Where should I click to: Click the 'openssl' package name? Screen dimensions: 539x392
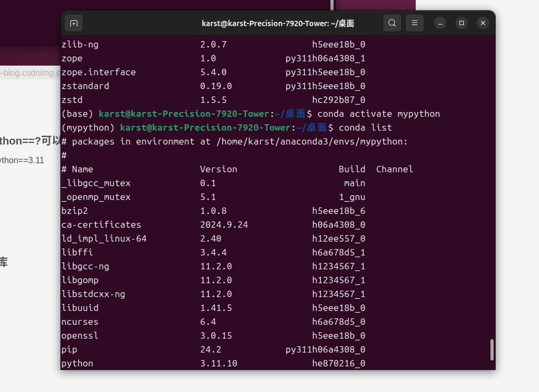click(x=80, y=335)
